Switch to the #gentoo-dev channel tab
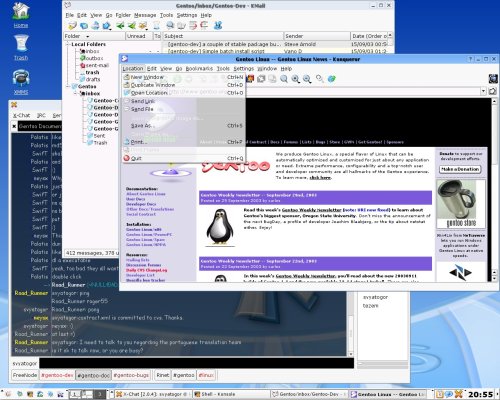This screenshot has width=500, height=400. (57, 375)
